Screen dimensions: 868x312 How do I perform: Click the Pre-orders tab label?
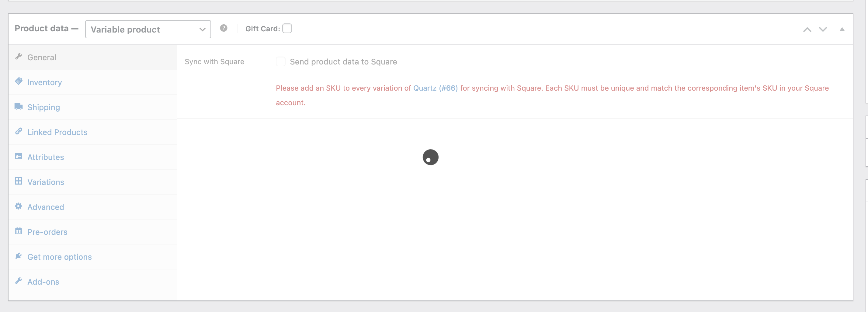click(47, 231)
